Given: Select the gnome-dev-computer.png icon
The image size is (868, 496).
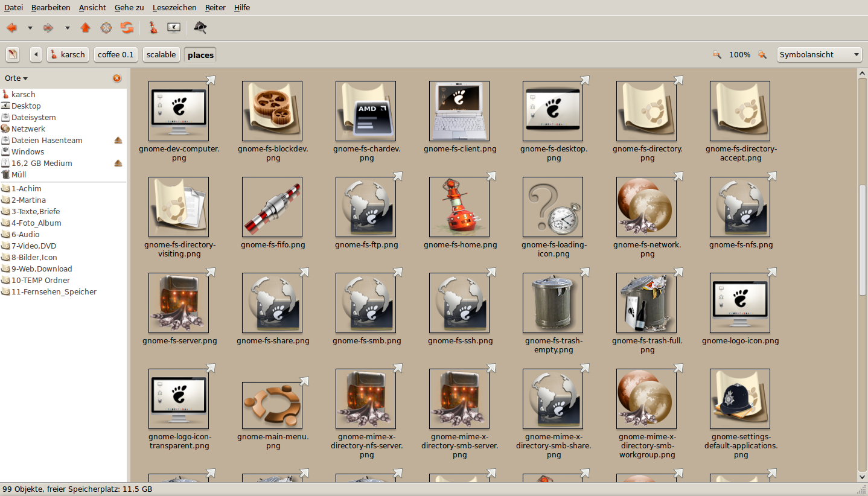Looking at the screenshot, I should point(179,111).
